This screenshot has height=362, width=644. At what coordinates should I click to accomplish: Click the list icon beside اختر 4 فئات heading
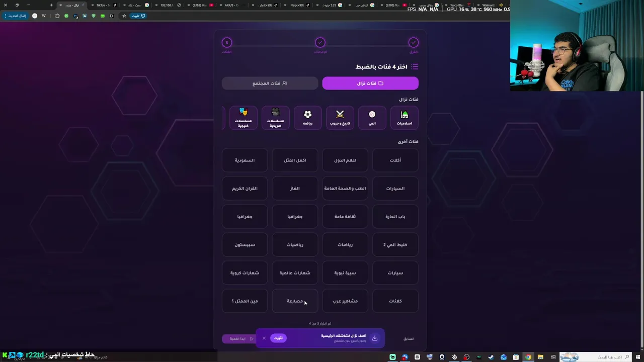point(415,66)
